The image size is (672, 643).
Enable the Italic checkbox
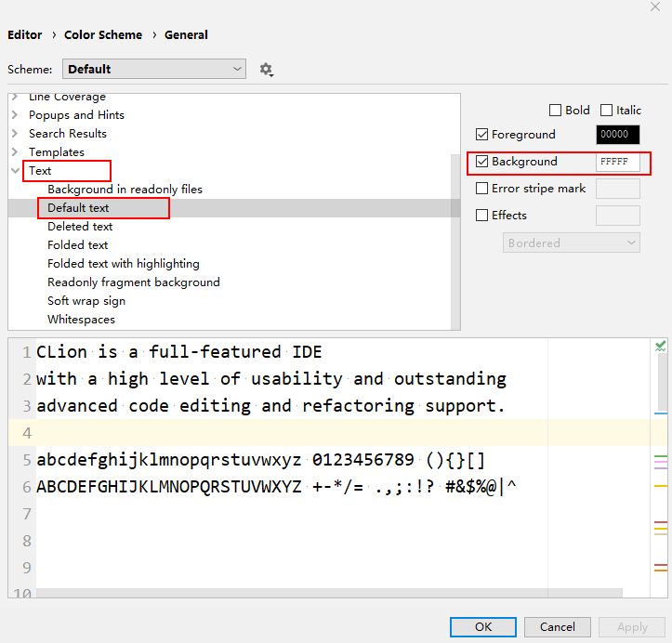coord(607,111)
